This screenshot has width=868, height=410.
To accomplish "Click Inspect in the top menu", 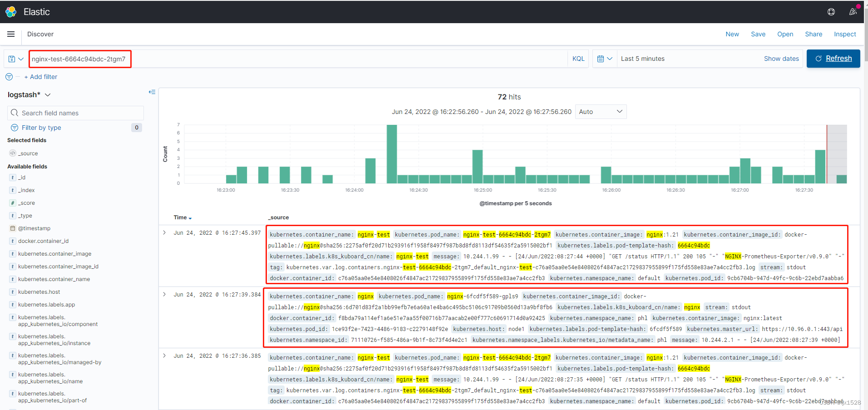I will [845, 34].
